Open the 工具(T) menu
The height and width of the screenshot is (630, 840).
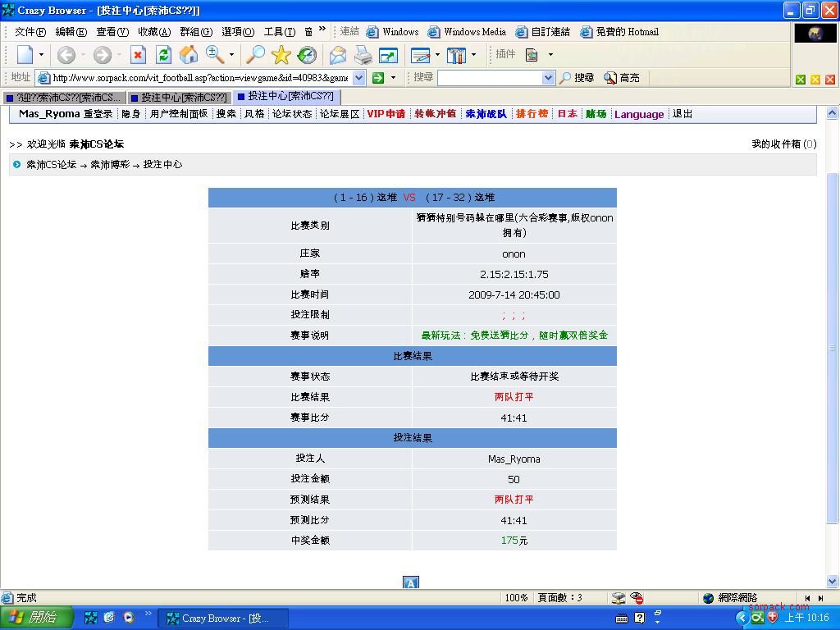(x=279, y=32)
